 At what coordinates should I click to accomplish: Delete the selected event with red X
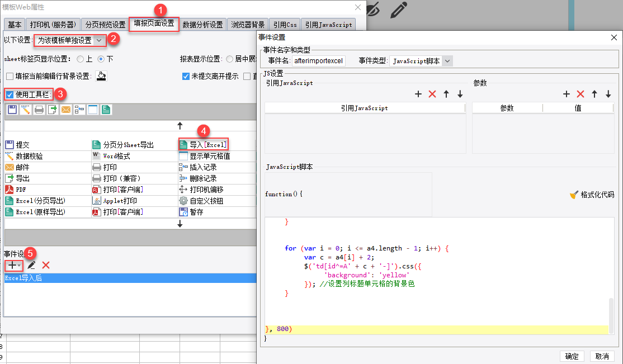pyautogui.click(x=46, y=265)
